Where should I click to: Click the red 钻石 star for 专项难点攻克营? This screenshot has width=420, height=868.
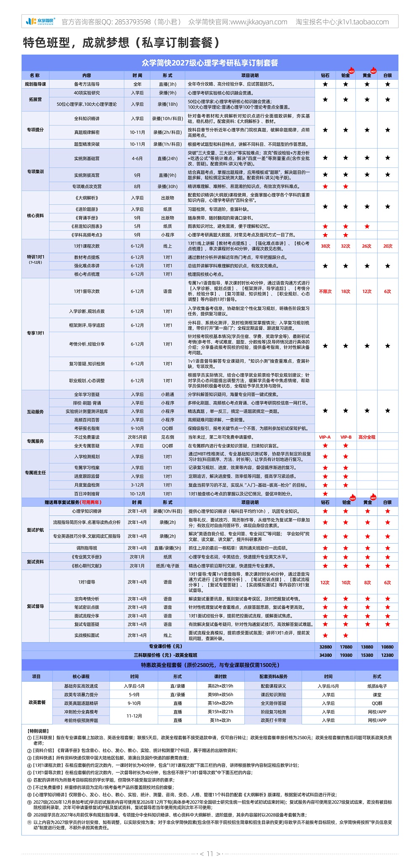(x=325, y=186)
